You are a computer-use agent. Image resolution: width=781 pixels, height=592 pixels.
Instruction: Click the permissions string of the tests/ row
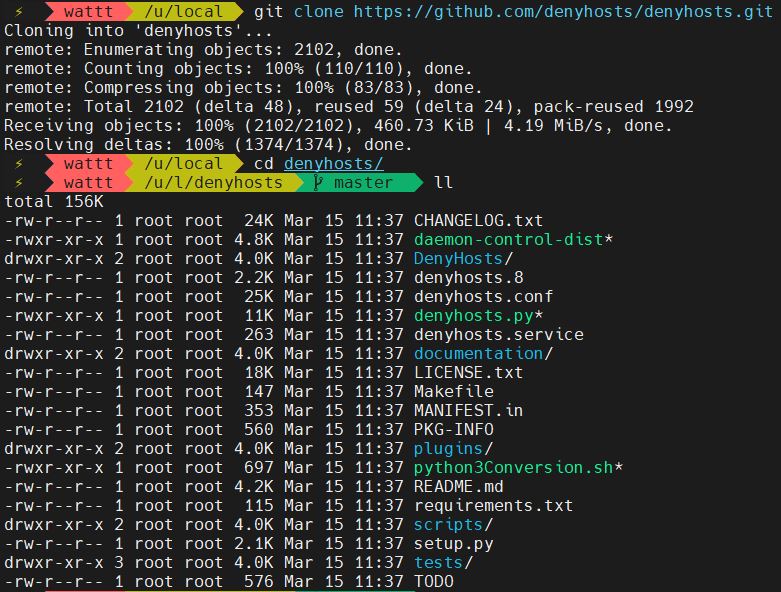point(54,562)
